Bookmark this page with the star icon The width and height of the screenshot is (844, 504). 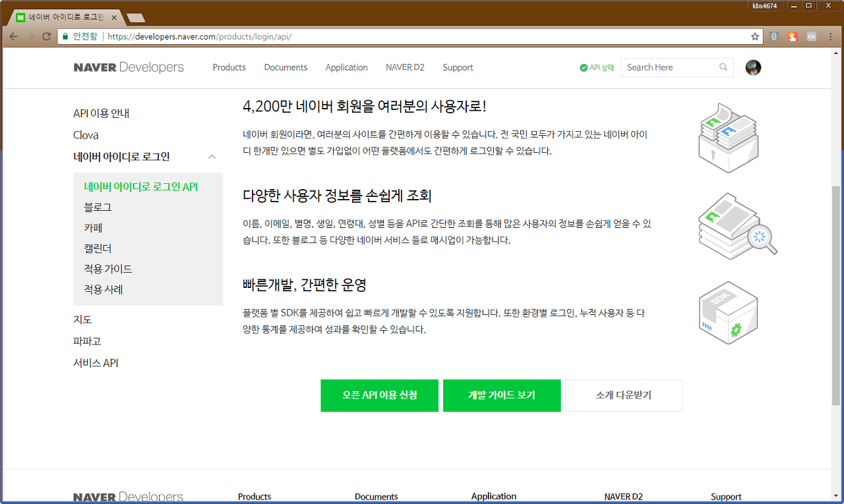pos(755,37)
